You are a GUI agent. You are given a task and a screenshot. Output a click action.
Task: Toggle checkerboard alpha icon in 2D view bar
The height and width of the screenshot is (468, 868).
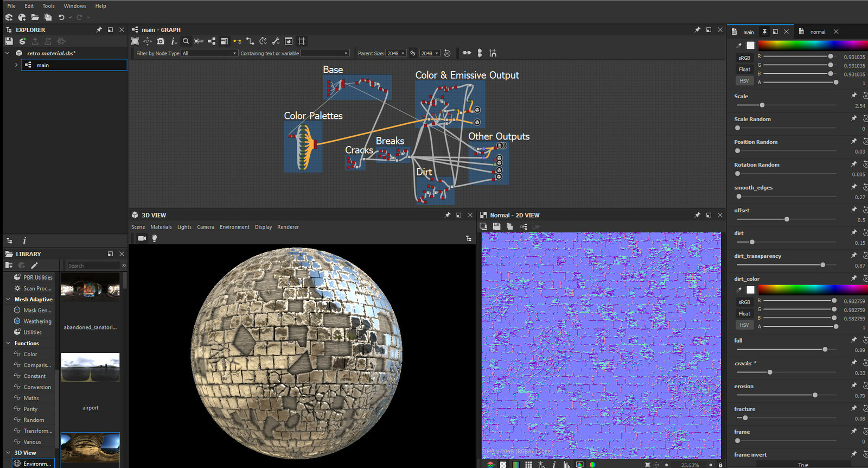[x=503, y=465]
